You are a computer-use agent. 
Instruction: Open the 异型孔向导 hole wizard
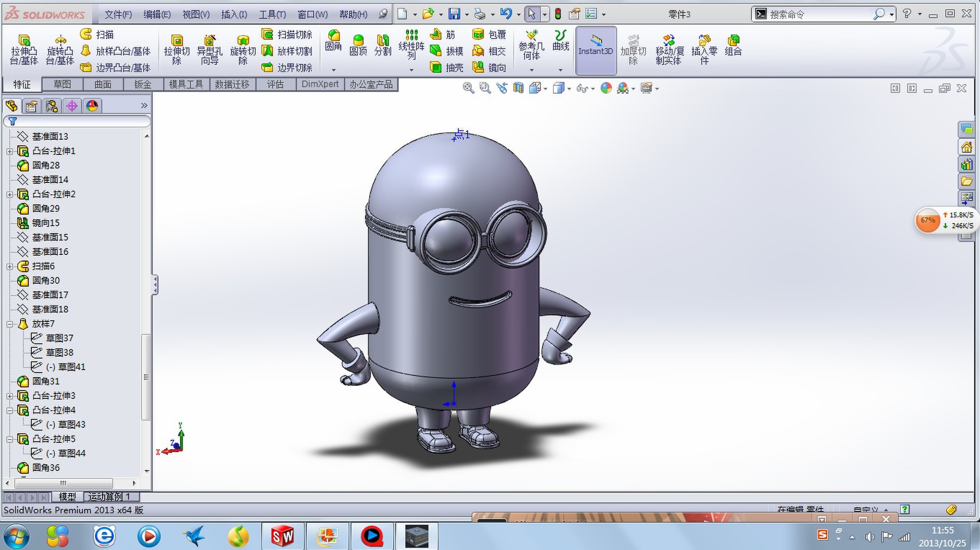[x=210, y=49]
